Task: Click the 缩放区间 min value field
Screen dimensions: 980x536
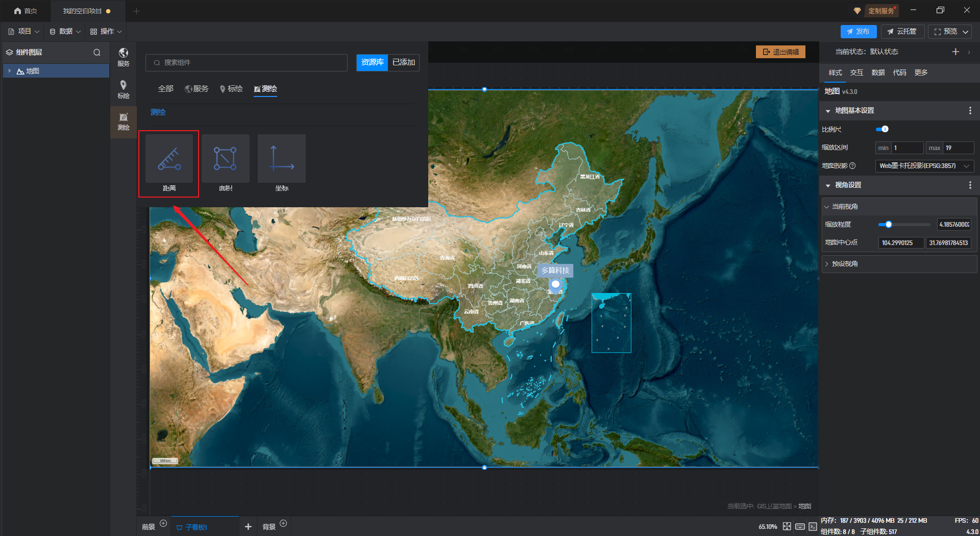Action: coord(908,148)
